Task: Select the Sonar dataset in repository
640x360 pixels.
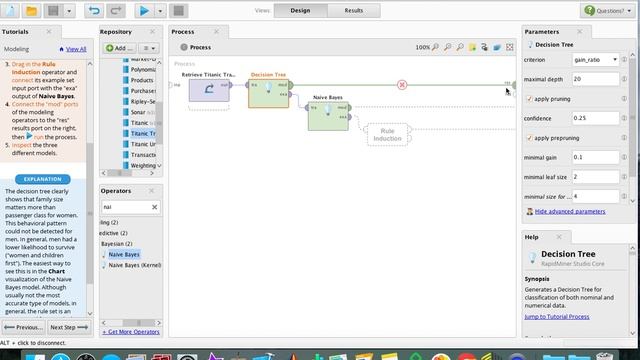Action: tap(138, 112)
